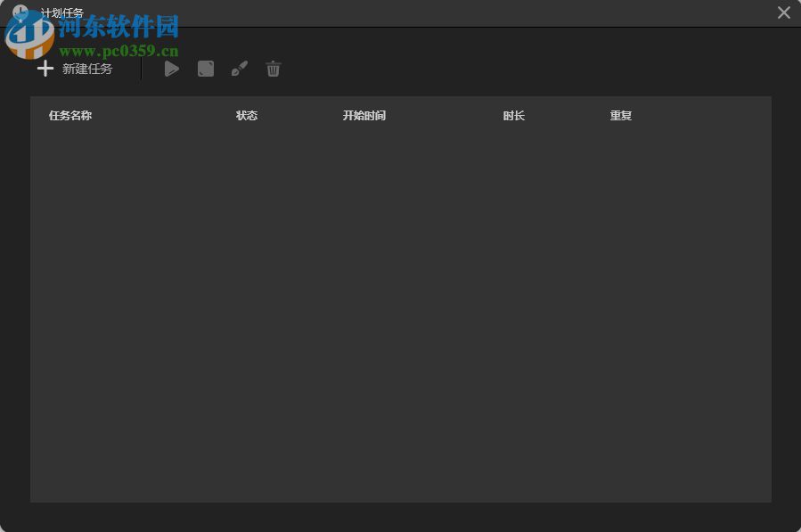
Task: Click the plus icon to add a task
Action: (x=45, y=69)
